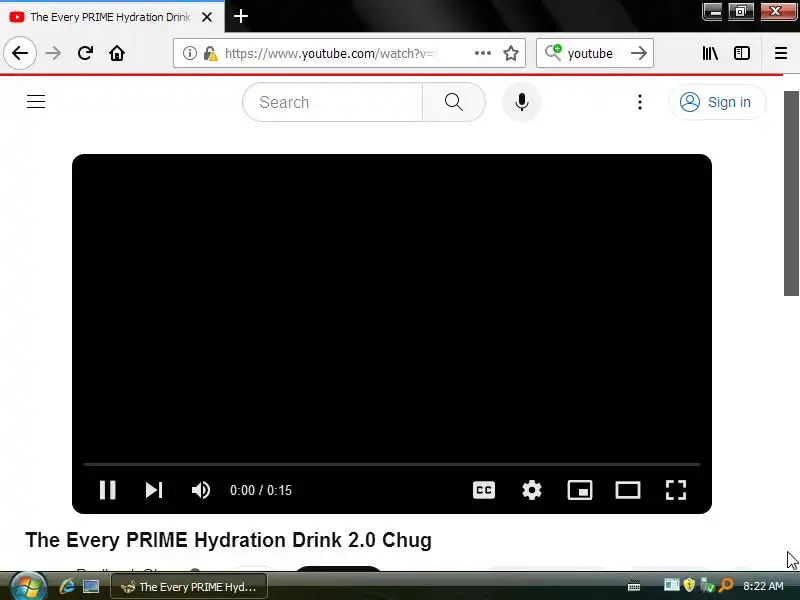Click the YouTube URL address field

331,53
